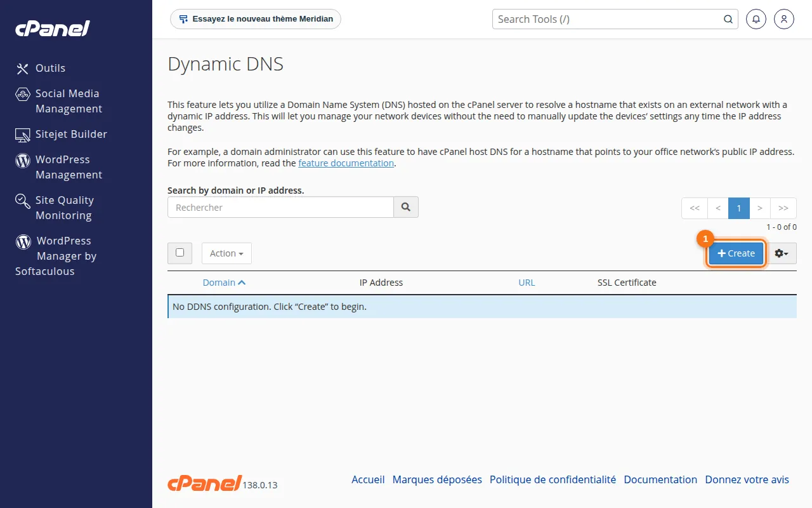
Task: Follow the feature documentation link
Action: (346, 163)
